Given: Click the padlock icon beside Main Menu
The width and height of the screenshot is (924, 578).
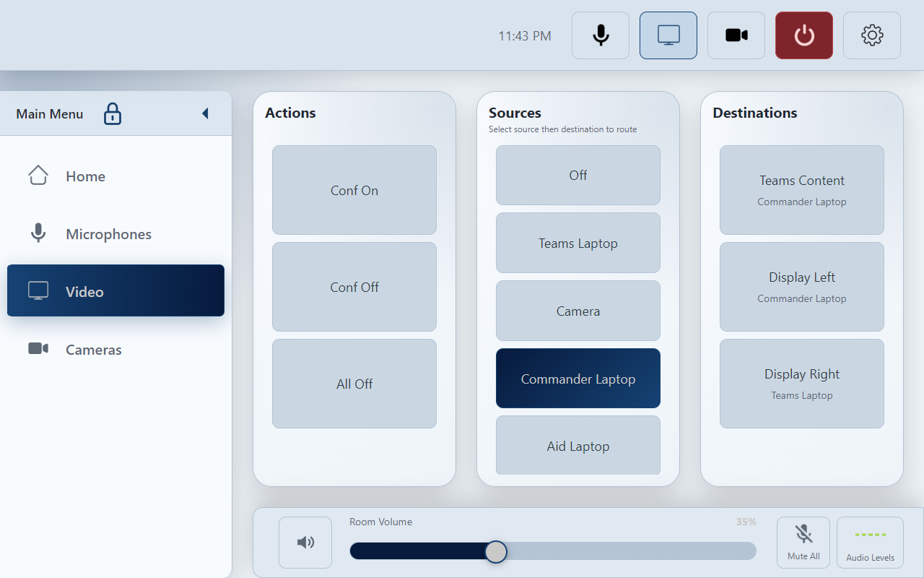Looking at the screenshot, I should 113,113.
